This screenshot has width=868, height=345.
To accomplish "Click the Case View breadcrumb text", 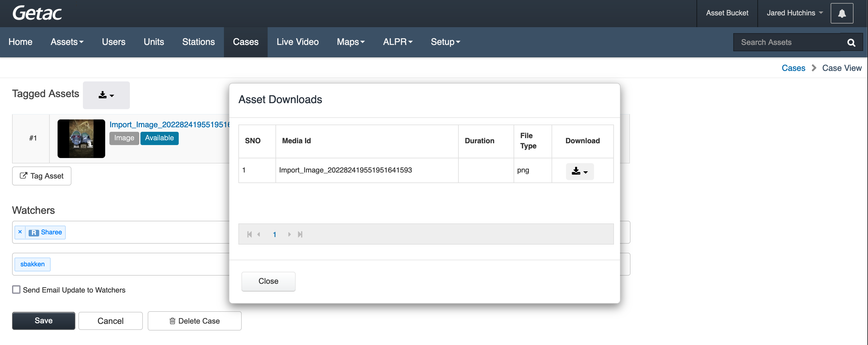I will coord(841,68).
